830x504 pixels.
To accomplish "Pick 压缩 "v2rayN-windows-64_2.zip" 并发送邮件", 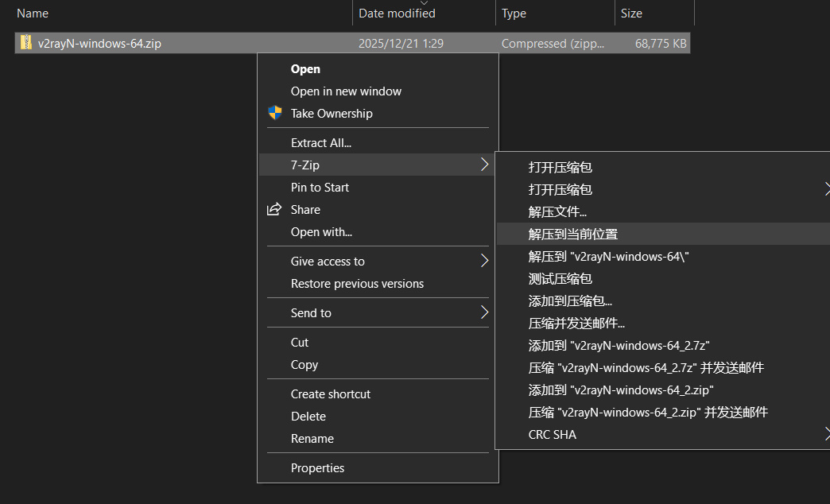I will point(648,413).
